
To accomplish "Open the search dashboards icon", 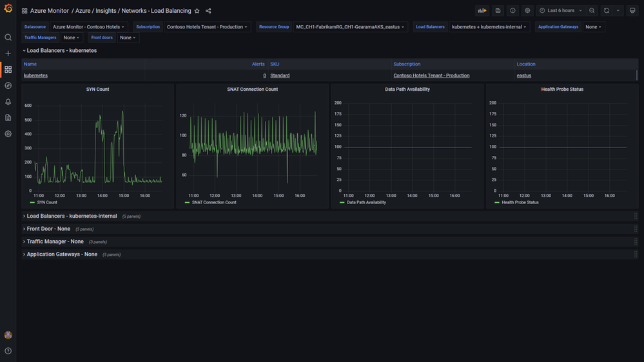I will [8, 37].
